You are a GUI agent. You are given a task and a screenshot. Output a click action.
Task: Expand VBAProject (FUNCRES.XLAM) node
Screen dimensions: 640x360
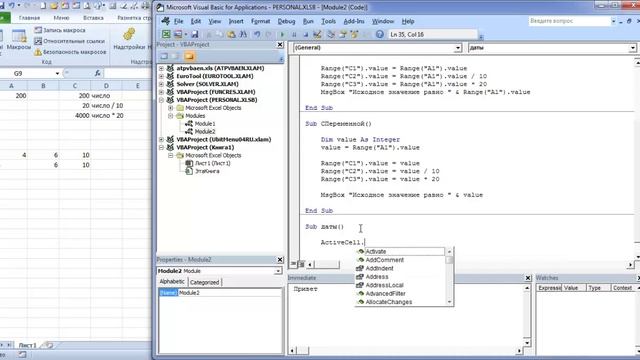click(161, 92)
